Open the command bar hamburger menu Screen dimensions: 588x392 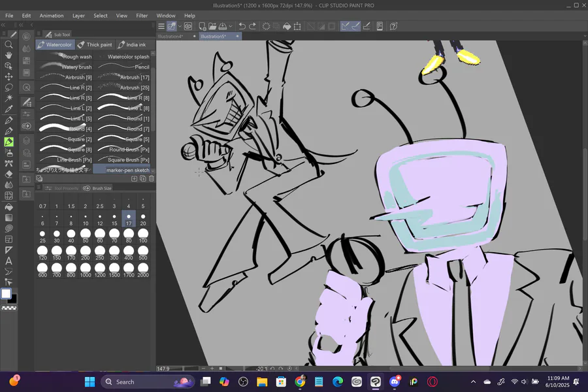tap(161, 26)
